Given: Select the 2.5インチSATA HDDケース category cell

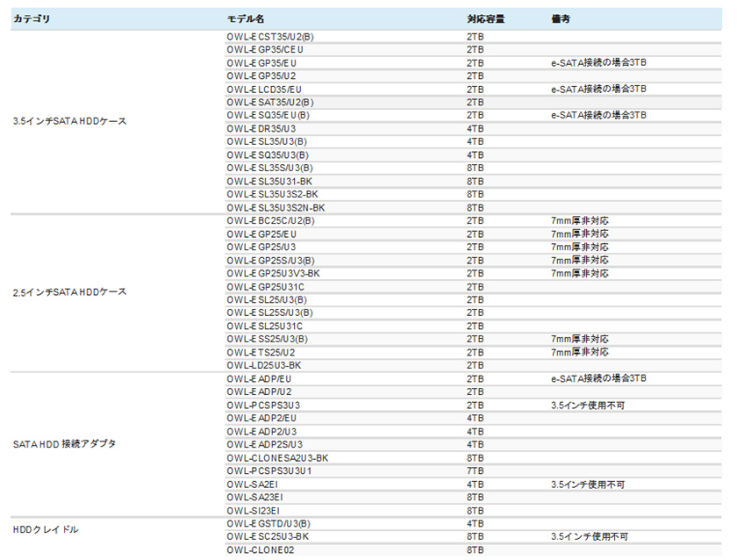Looking at the screenshot, I should tap(69, 292).
